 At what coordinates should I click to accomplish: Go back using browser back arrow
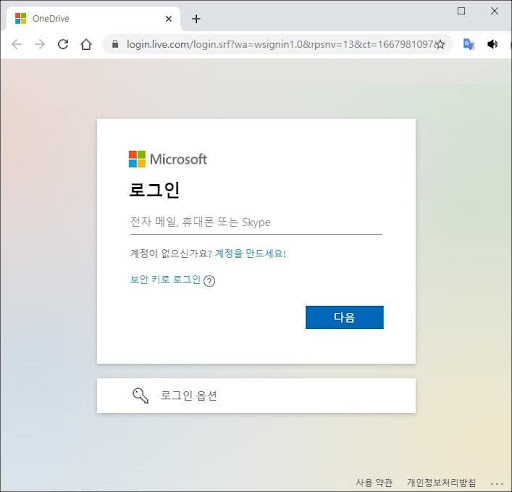pyautogui.click(x=16, y=44)
